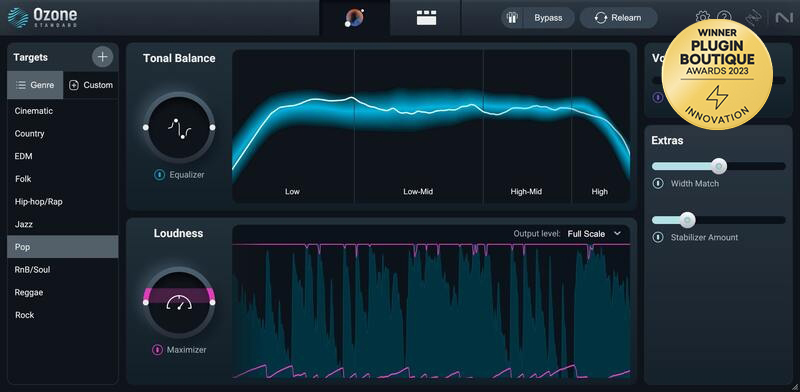Click the Low-Mid band in tonal balance graph

418,192
